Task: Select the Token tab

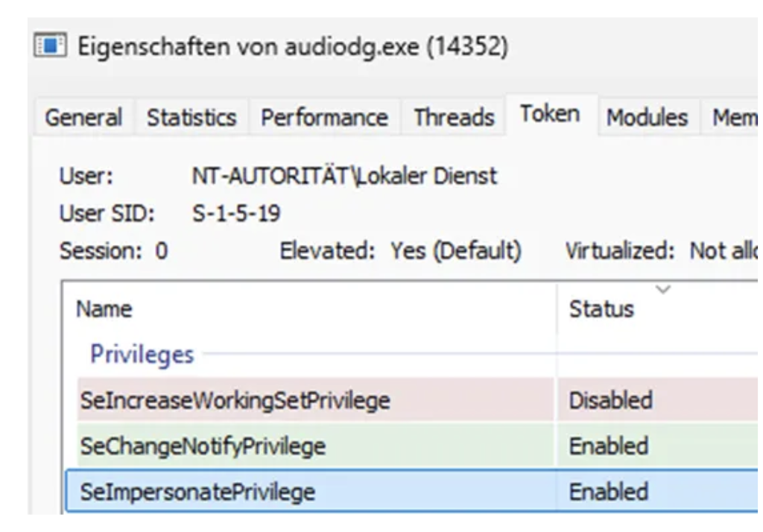Action: 550,114
